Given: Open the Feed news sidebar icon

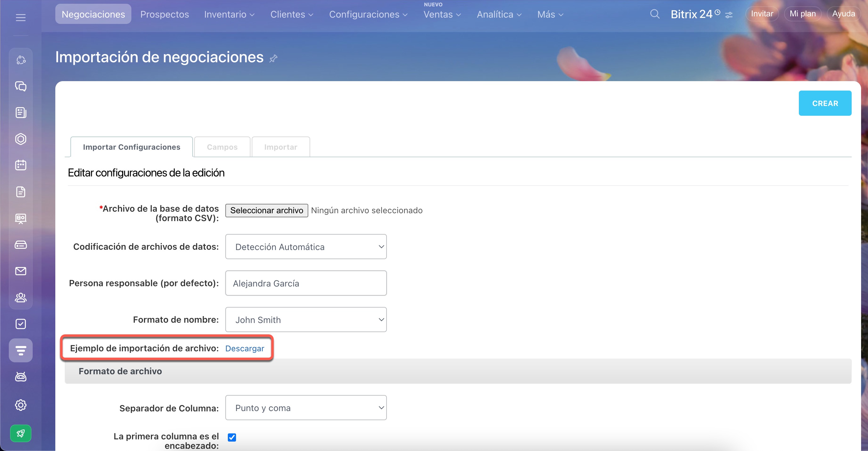Looking at the screenshot, I should point(20,113).
